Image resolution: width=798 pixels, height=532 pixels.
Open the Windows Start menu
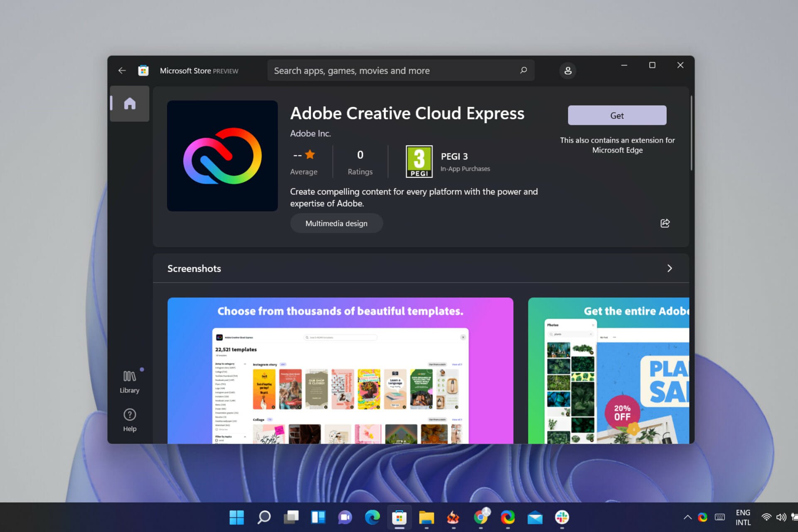click(x=237, y=517)
